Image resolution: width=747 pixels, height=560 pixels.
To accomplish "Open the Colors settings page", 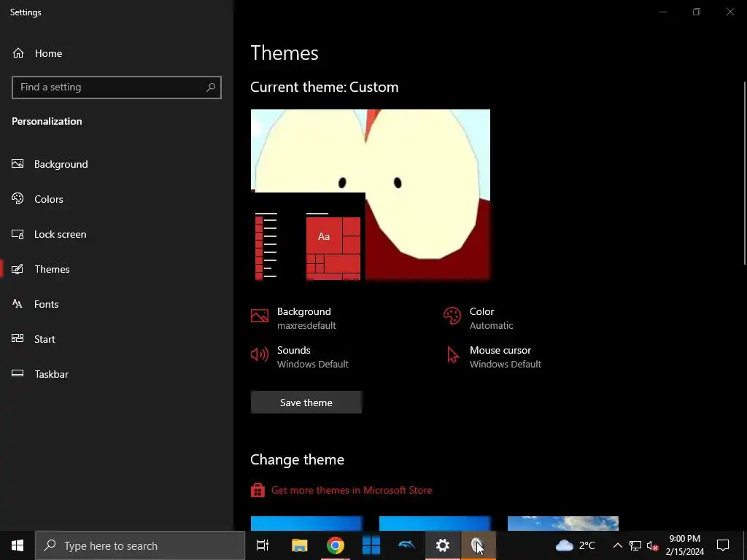I will [x=117, y=199].
